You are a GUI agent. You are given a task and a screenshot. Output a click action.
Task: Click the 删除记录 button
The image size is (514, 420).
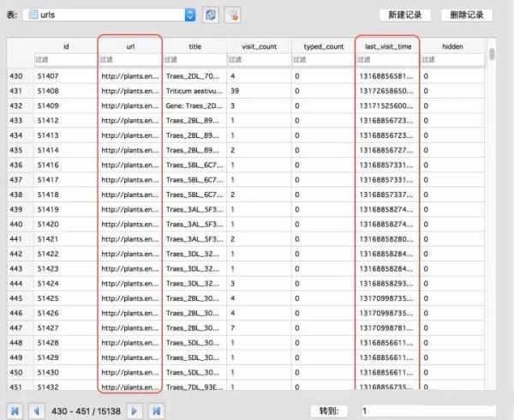467,15
